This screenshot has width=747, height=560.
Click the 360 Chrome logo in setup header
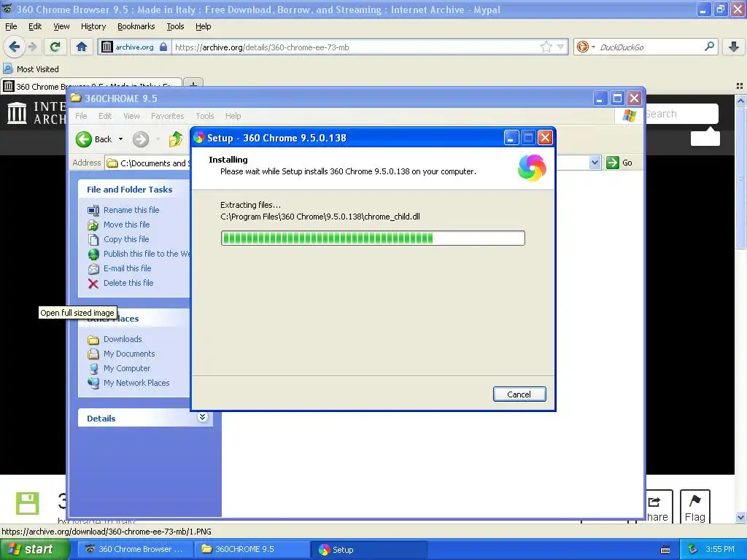coord(532,168)
